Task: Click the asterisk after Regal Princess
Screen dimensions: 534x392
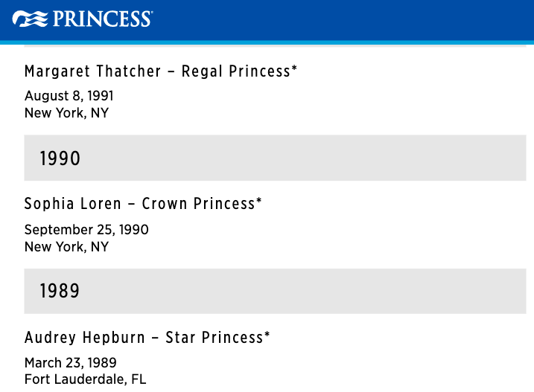Action: tap(294, 68)
